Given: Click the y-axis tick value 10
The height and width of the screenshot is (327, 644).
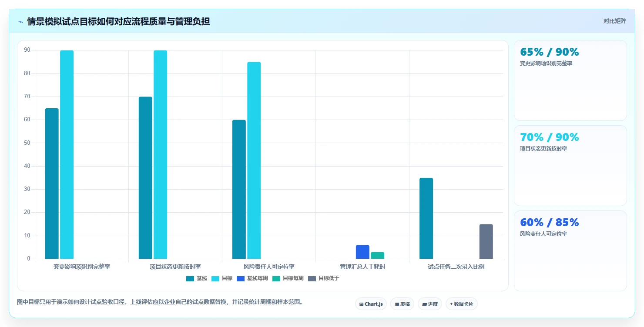Looking at the screenshot, I should 27,236.
